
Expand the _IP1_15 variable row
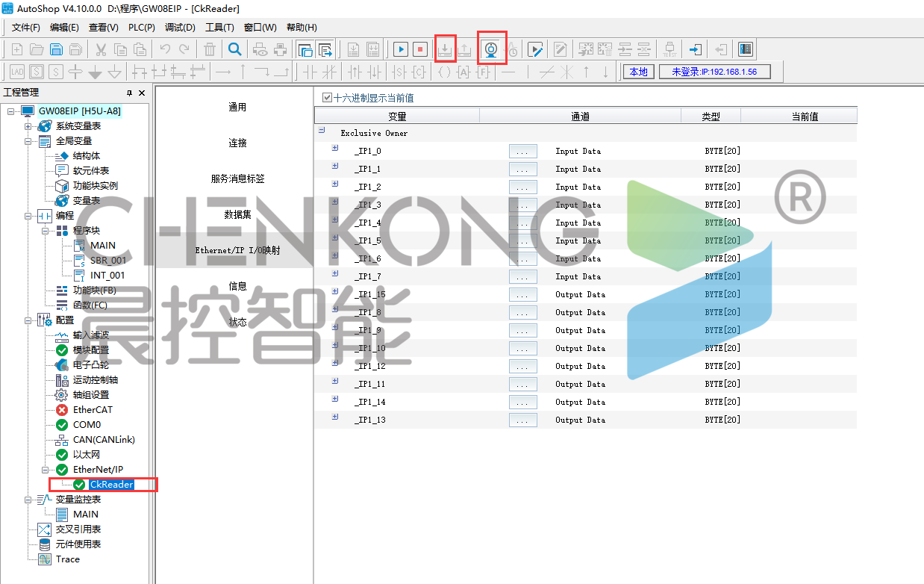335,291
